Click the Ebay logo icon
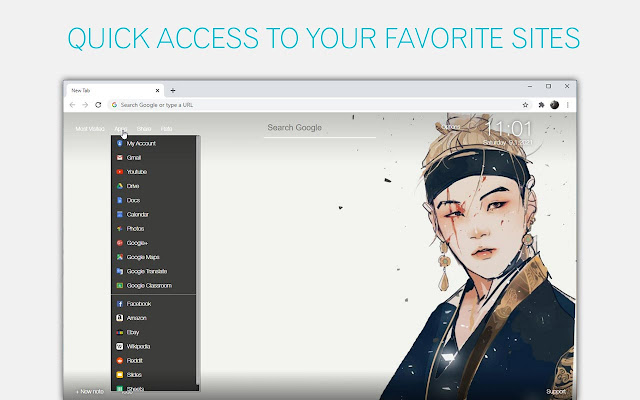Screen dimensions: 640x400 coord(120,332)
